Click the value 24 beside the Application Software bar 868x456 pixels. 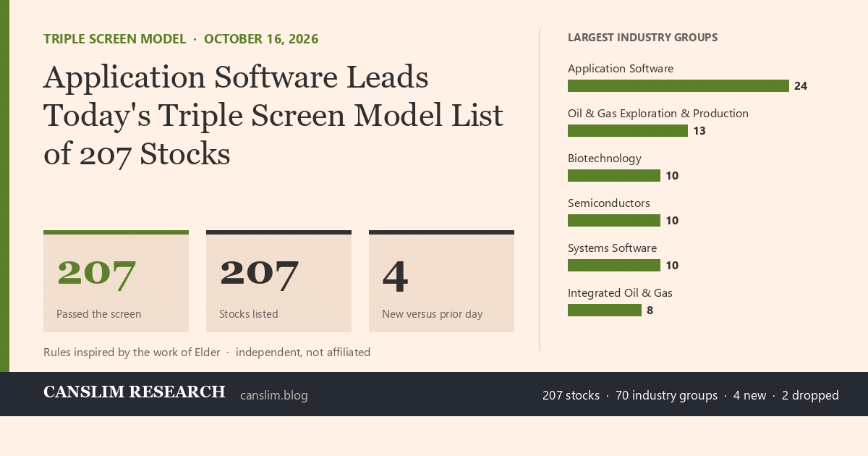click(x=801, y=86)
